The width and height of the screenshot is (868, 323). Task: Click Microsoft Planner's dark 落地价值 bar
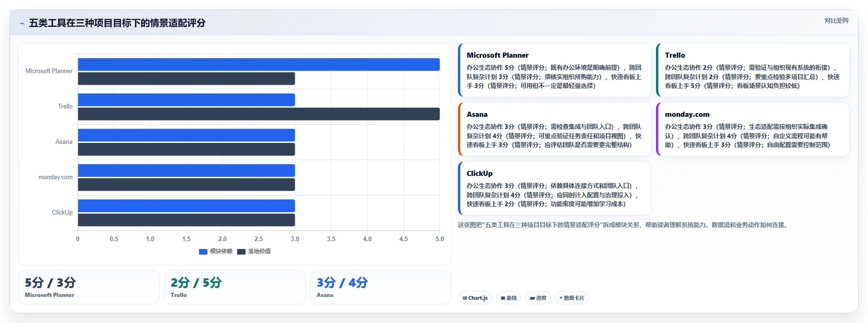point(186,79)
